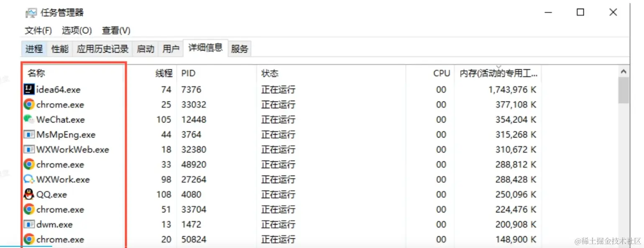Select the QQ.exe process name
The height and width of the screenshot is (248, 644).
[51, 195]
